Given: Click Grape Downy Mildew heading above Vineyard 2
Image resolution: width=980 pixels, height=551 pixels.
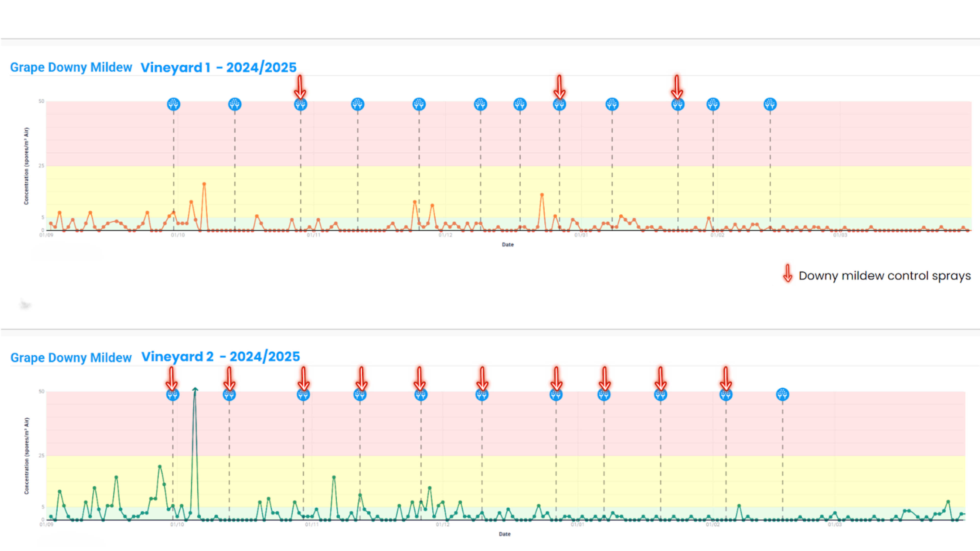Looking at the screenshot, I should click(x=71, y=357).
